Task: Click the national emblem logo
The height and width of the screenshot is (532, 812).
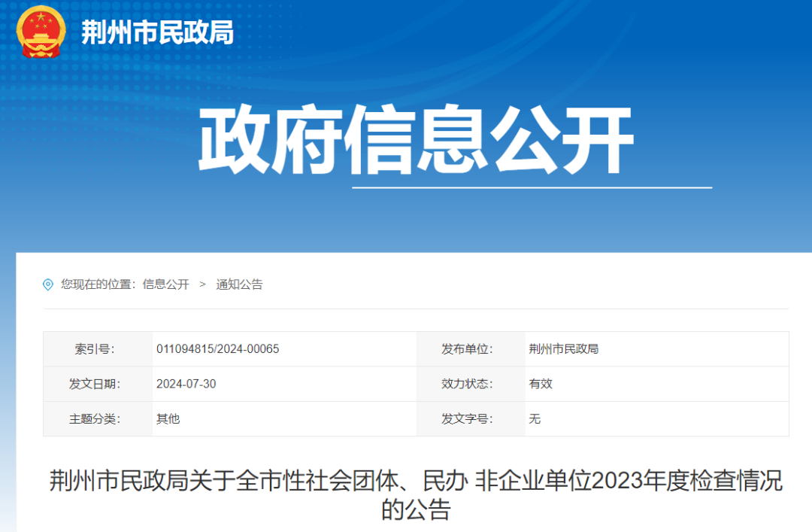Action: point(41,31)
